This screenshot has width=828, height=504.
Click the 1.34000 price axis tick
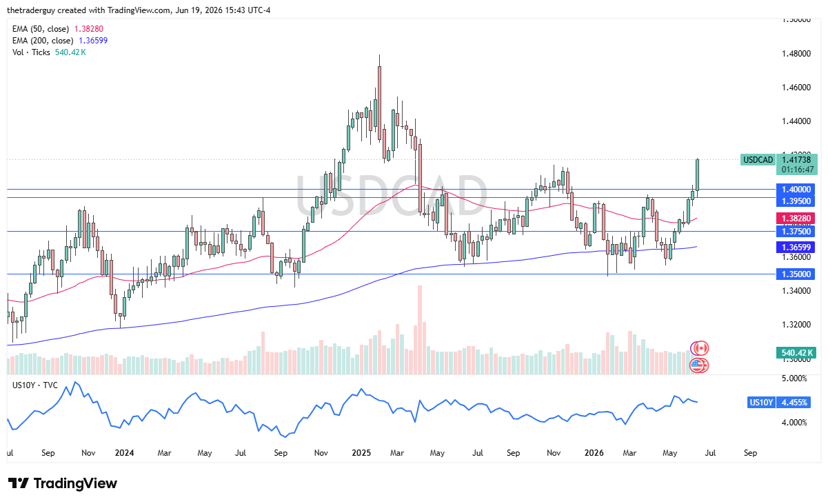[x=797, y=290]
